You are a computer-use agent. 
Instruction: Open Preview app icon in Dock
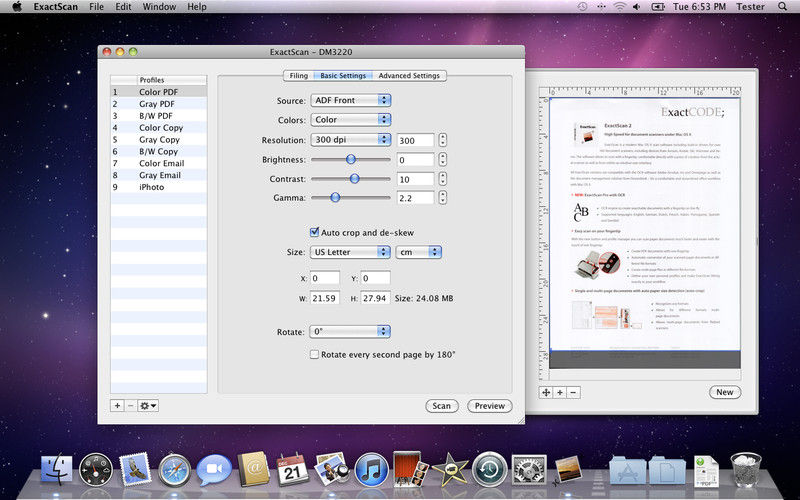tap(332, 469)
